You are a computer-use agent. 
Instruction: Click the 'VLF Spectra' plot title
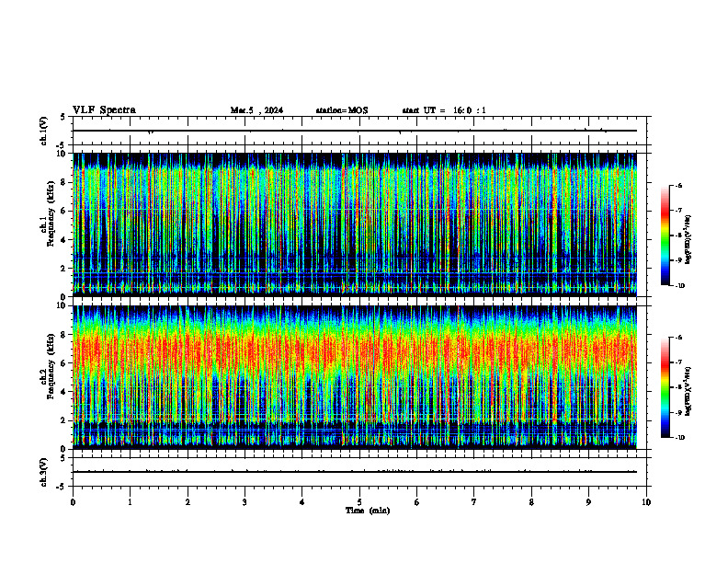pos(105,110)
